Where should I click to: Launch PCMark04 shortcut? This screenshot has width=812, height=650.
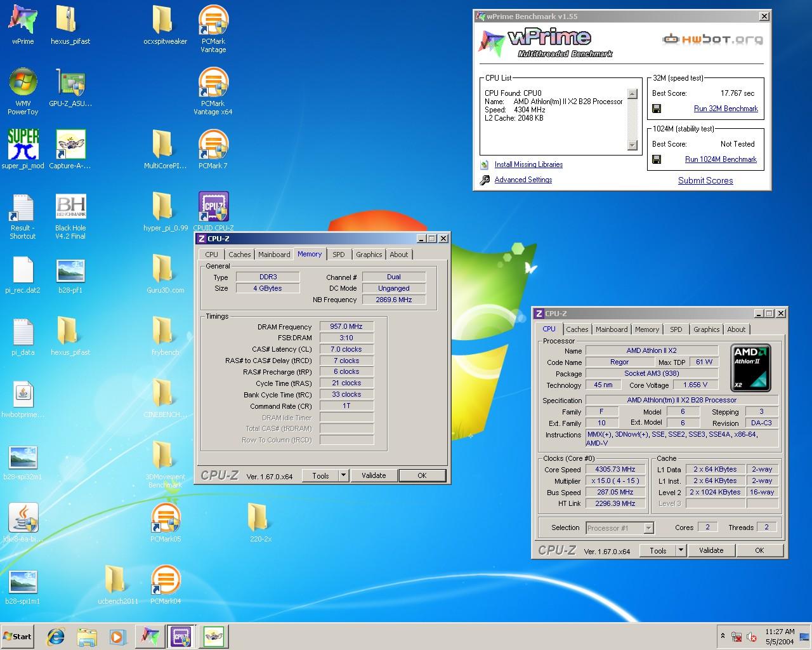166,585
